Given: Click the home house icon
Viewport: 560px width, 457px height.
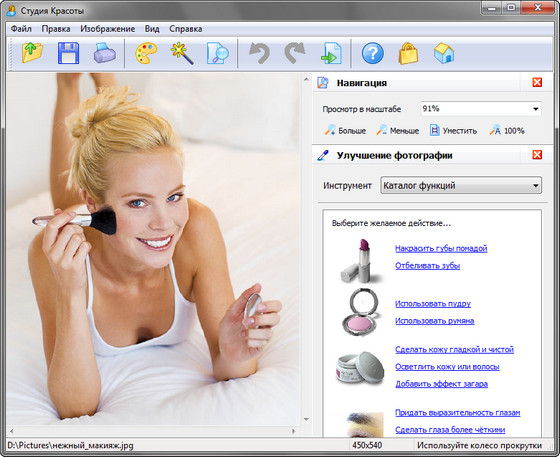Looking at the screenshot, I should click(444, 53).
